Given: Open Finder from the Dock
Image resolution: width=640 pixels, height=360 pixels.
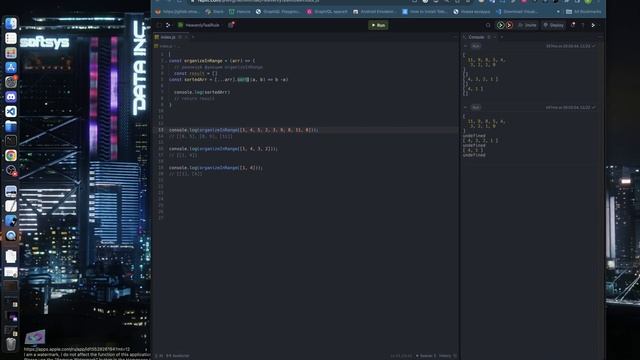Looking at the screenshot, I should pyautogui.click(x=11, y=23).
